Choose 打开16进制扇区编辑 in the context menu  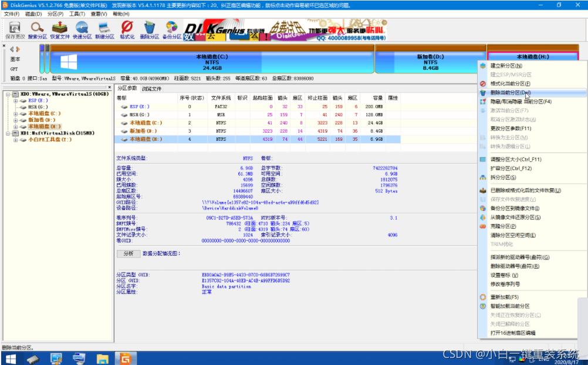pos(513,333)
